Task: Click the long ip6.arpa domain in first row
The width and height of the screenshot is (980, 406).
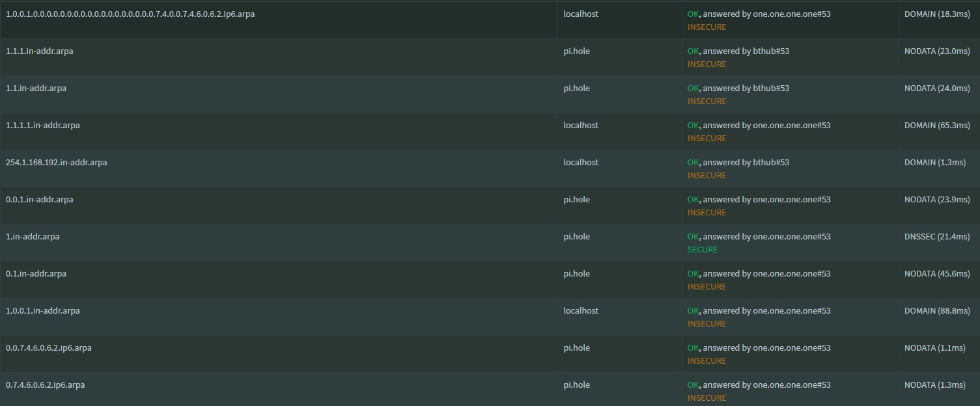Action: pyautogui.click(x=130, y=14)
